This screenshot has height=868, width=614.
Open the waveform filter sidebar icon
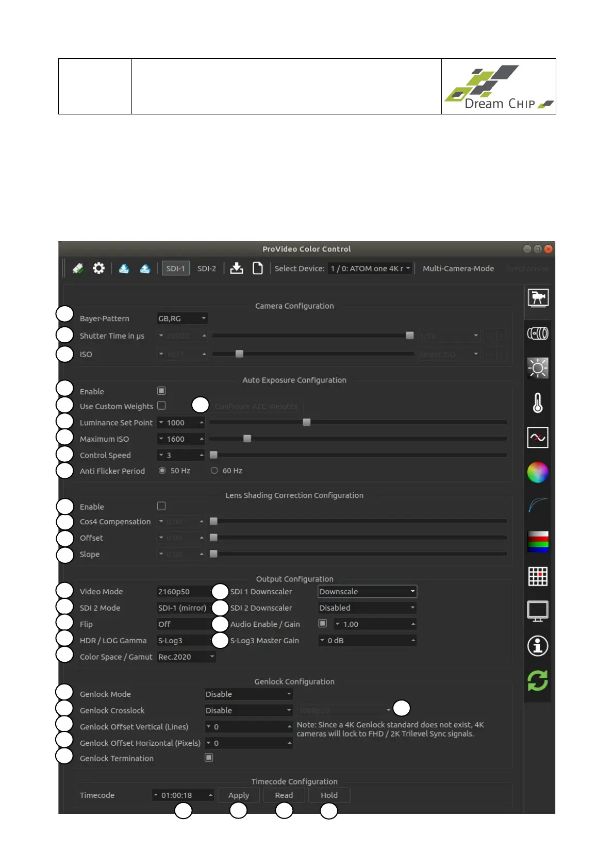(538, 438)
